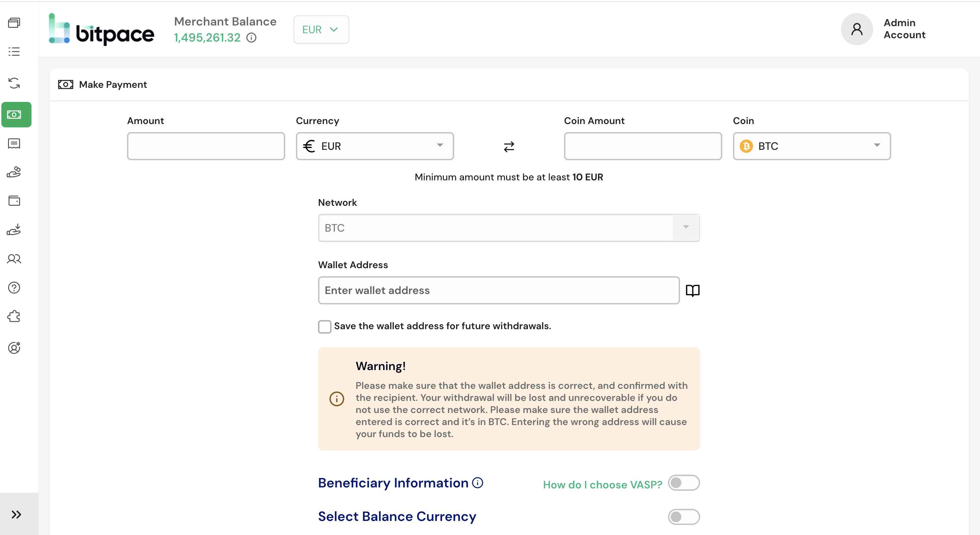Click the swap arrows between currency and coin
Image resolution: width=980 pixels, height=535 pixels.
click(x=509, y=146)
